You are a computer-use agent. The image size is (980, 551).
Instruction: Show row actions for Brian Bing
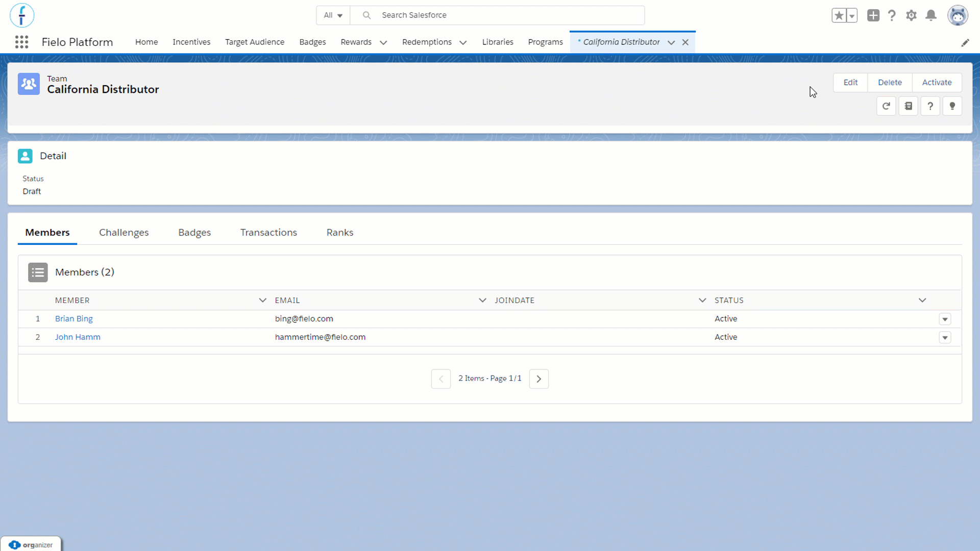point(945,319)
